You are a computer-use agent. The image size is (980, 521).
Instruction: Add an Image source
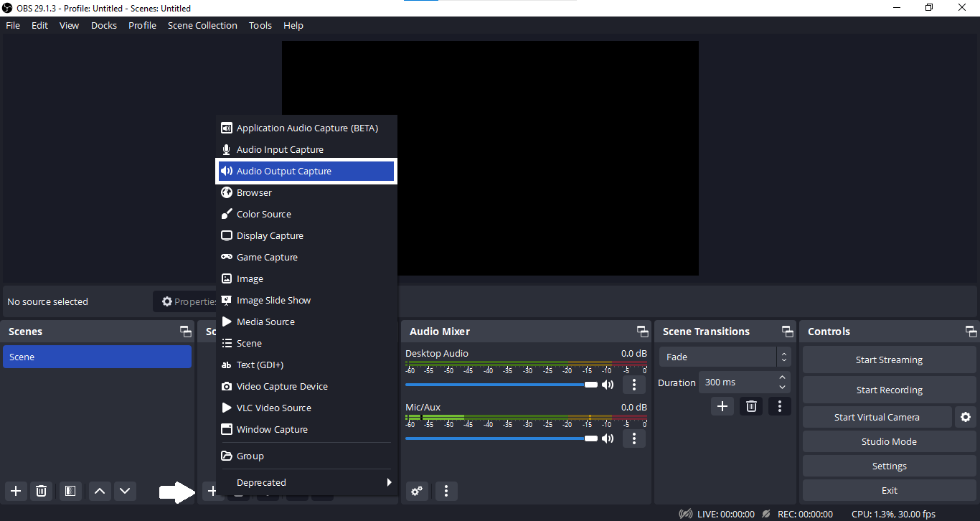tap(306, 278)
